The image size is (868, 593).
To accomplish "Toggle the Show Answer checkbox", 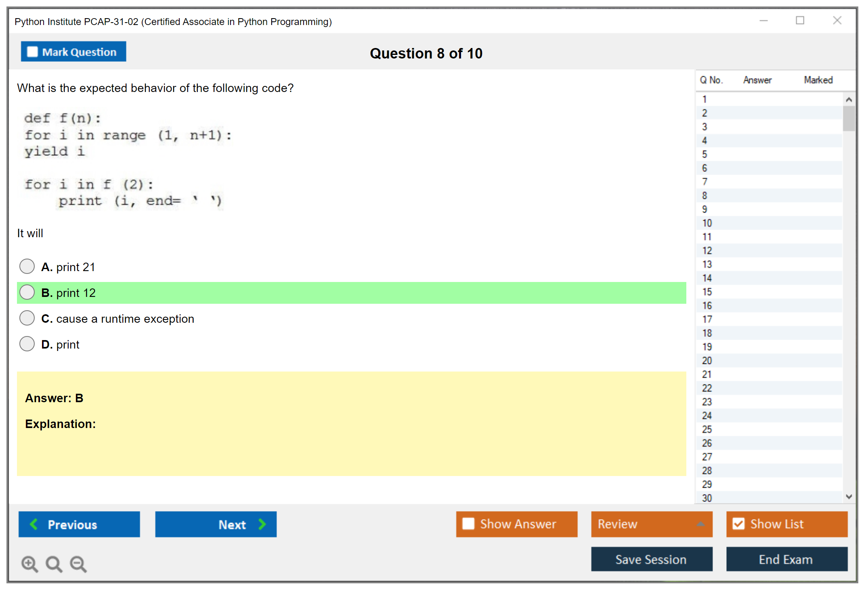I will pyautogui.click(x=468, y=524).
